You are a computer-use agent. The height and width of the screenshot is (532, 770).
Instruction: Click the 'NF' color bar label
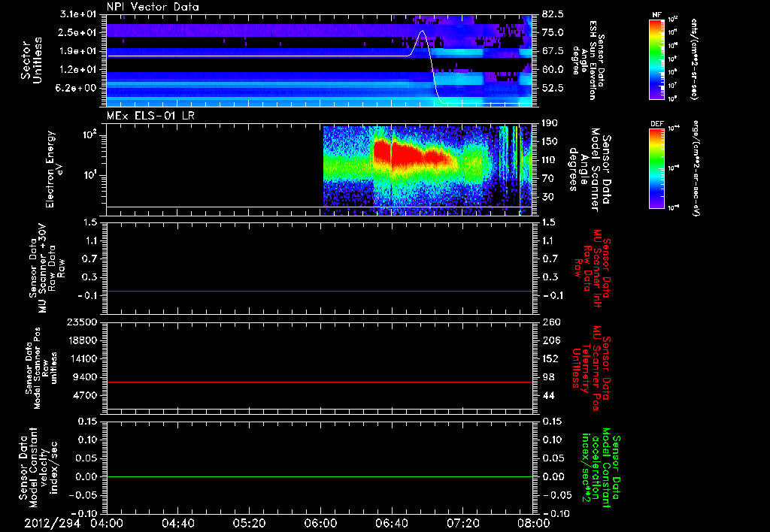tap(657, 15)
